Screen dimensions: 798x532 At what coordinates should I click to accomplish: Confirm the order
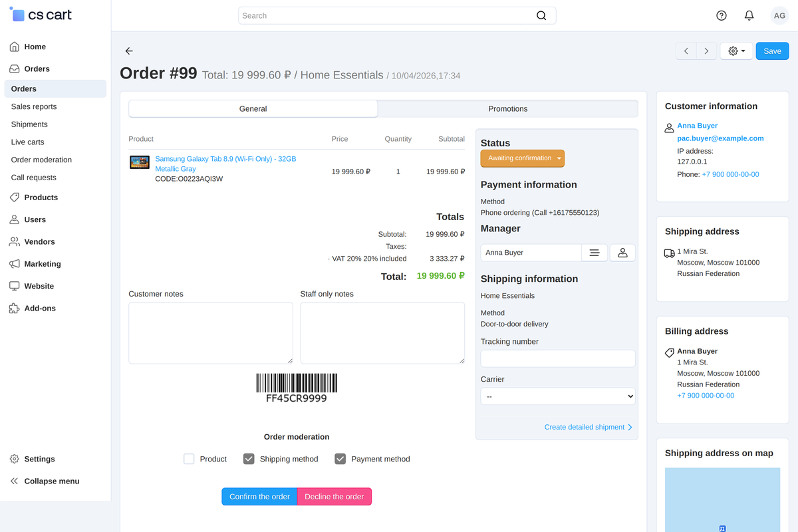[259, 497]
